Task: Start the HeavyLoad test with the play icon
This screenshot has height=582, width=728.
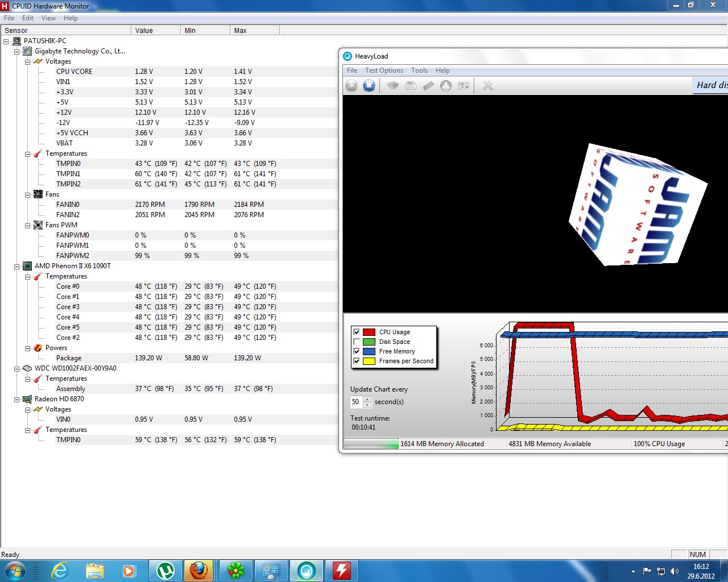Action: pyautogui.click(x=351, y=86)
